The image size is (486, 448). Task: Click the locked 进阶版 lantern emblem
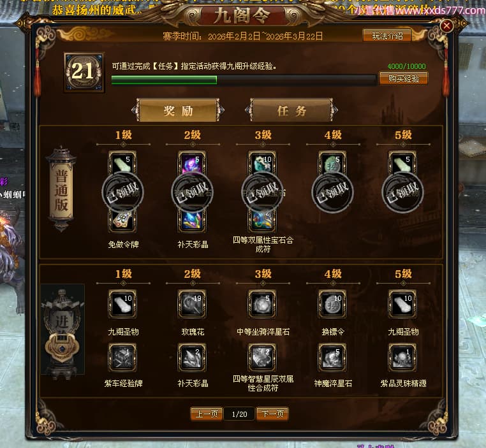63,330
